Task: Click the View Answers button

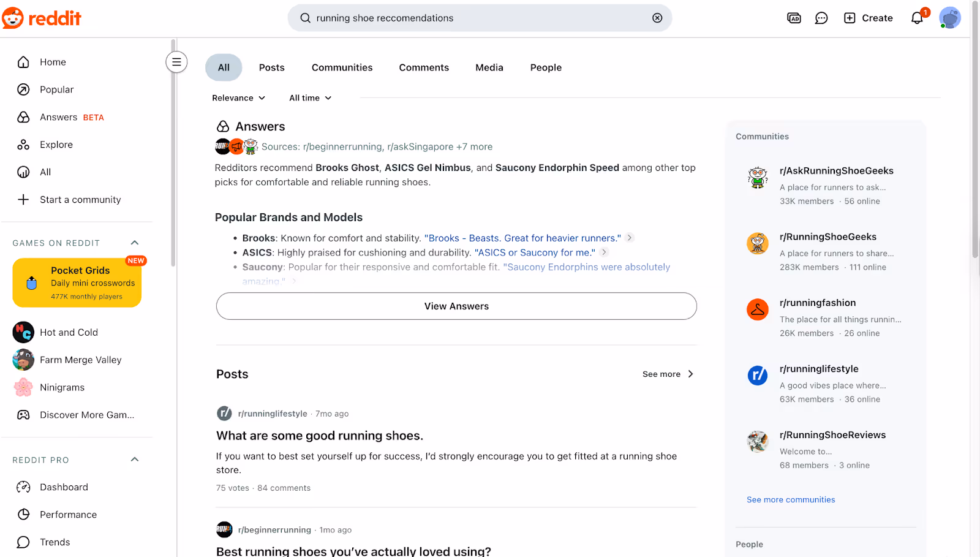Action: (456, 306)
